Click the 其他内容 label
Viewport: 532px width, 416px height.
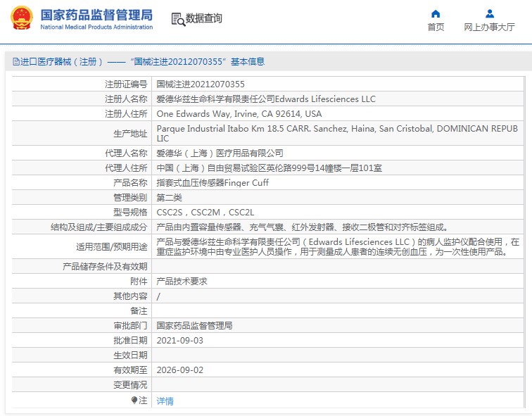click(130, 296)
